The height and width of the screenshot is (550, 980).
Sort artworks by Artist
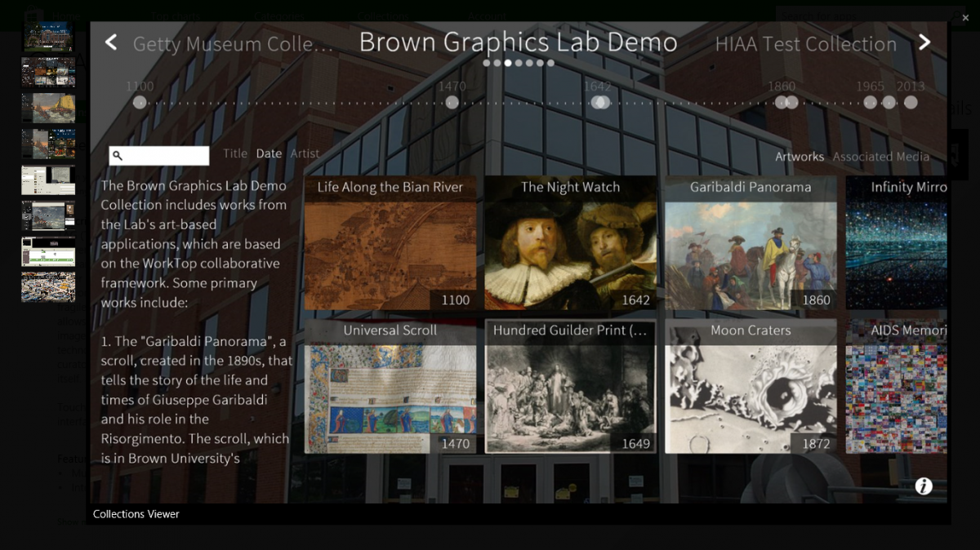[305, 153]
